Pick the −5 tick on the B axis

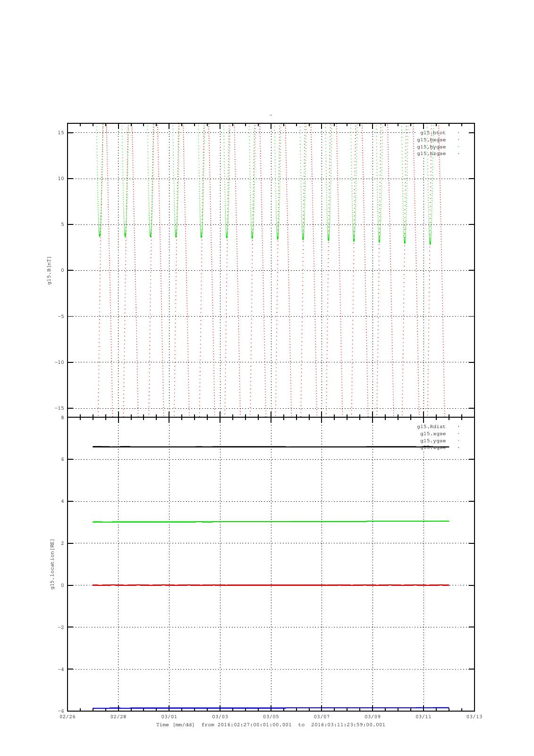click(61, 317)
